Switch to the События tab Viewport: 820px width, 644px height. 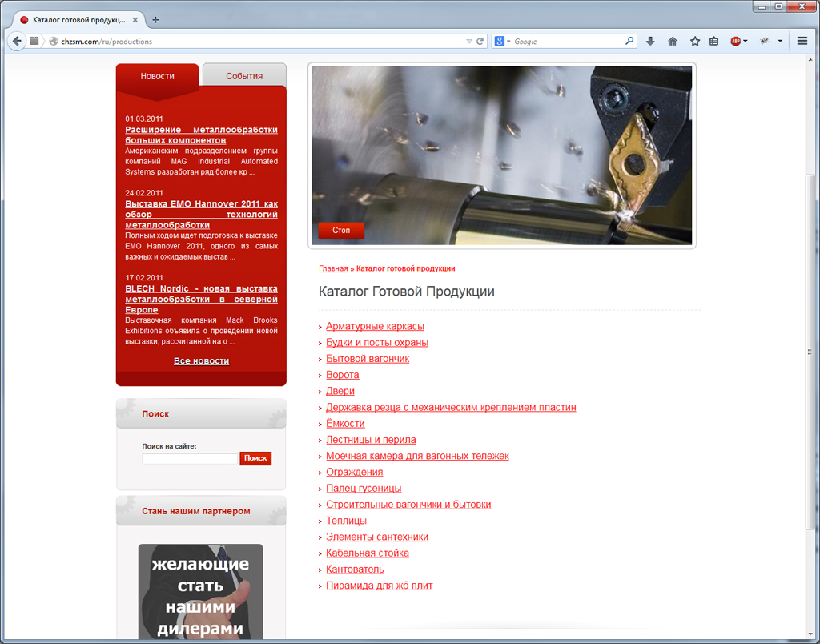pyautogui.click(x=244, y=76)
